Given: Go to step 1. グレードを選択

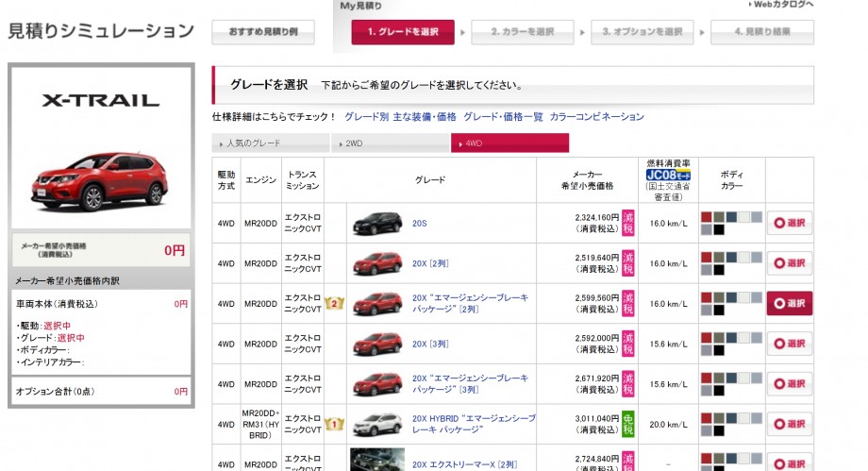Looking at the screenshot, I should [x=403, y=31].
